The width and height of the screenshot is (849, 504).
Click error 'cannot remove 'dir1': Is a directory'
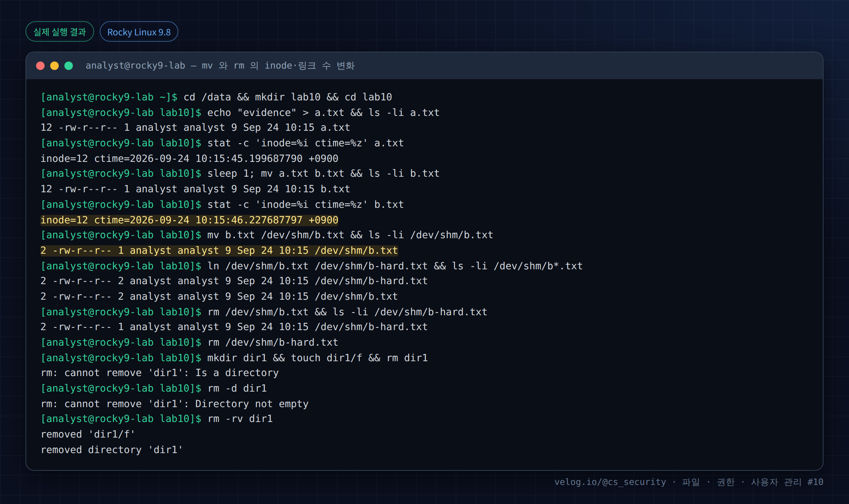(160, 373)
